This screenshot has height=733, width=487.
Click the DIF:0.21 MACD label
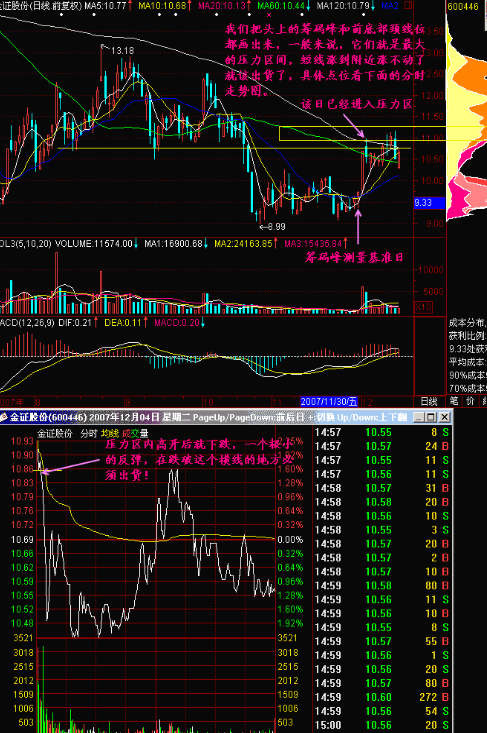coord(75,323)
